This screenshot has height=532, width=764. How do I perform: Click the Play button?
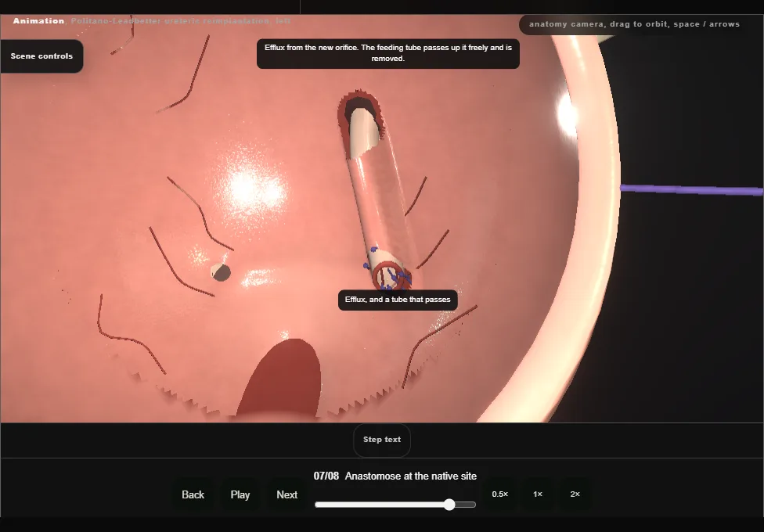point(240,494)
